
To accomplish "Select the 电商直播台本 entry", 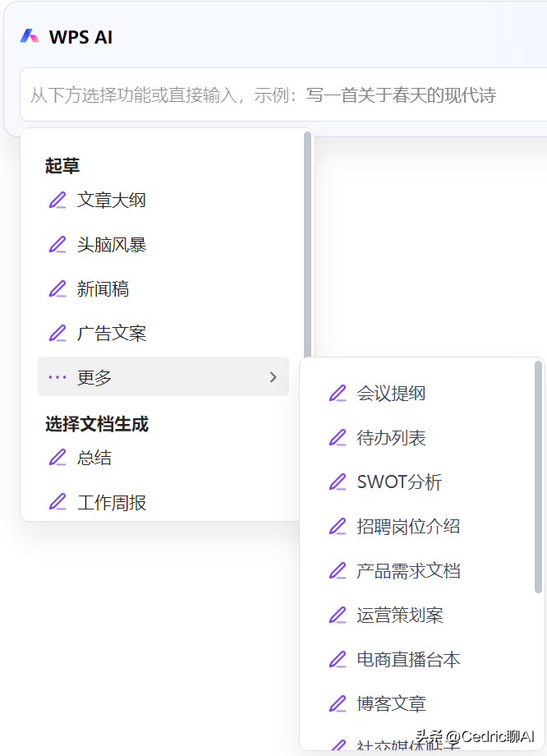I will (408, 660).
